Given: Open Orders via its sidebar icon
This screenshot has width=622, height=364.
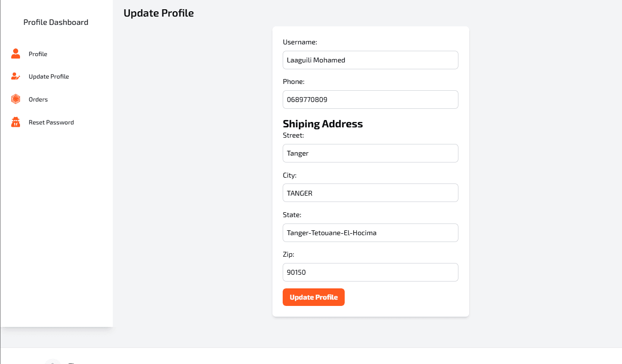Looking at the screenshot, I should 16,99.
